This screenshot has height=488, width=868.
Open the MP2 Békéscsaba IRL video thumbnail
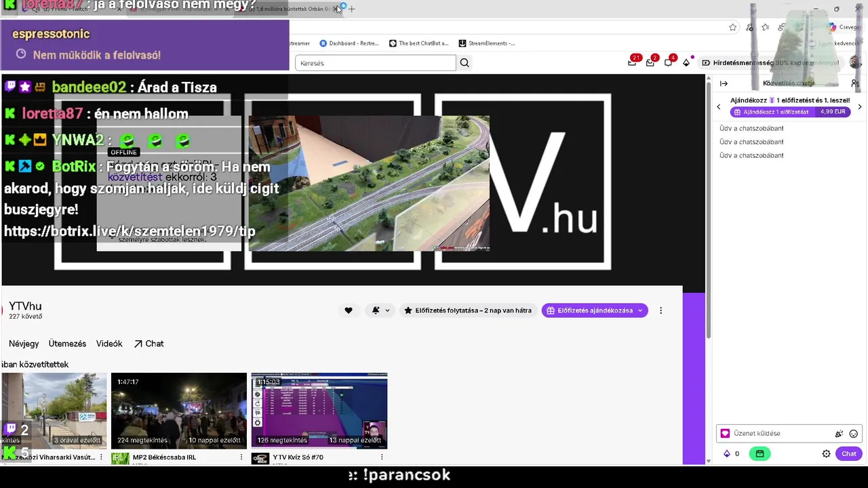[179, 411]
